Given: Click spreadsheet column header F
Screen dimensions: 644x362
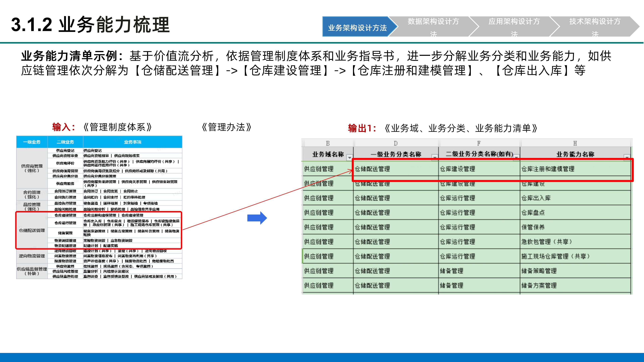Looking at the screenshot, I should point(479,143).
